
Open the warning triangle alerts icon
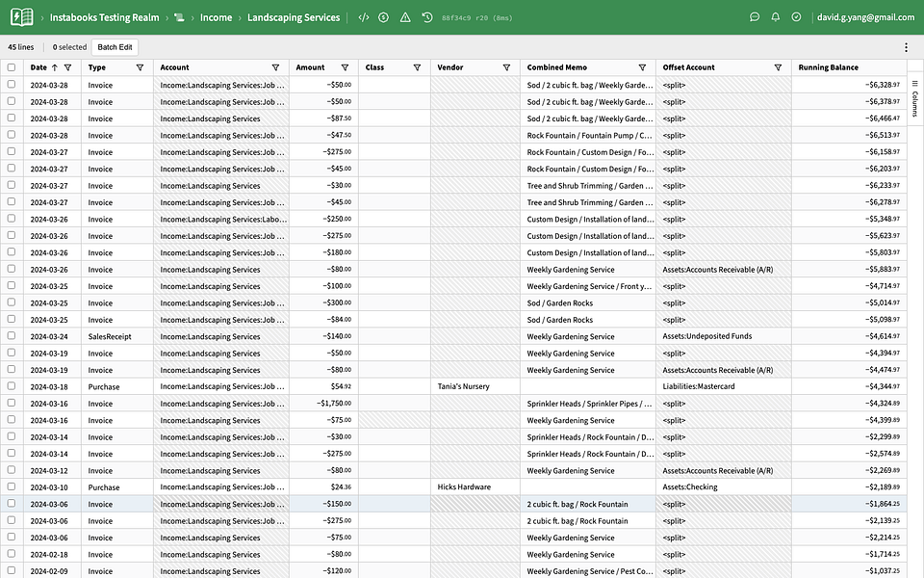click(x=405, y=17)
